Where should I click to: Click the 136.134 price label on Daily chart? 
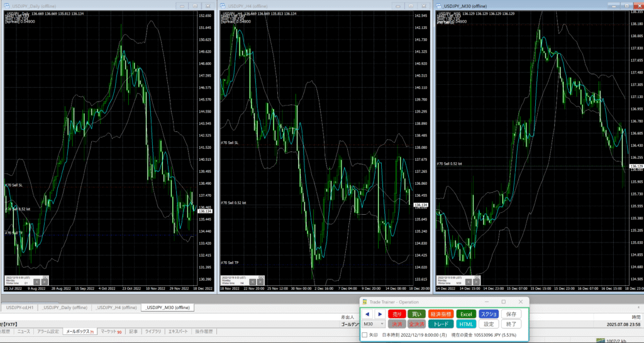[x=204, y=211]
